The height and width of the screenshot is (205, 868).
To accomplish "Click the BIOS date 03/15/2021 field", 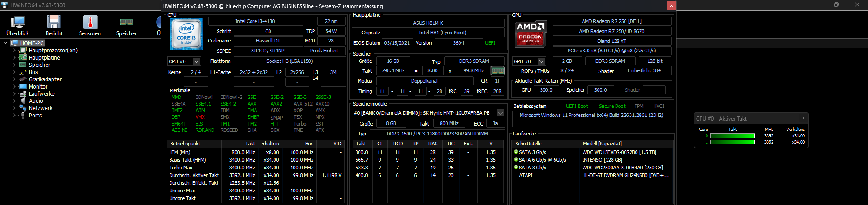I will (397, 43).
